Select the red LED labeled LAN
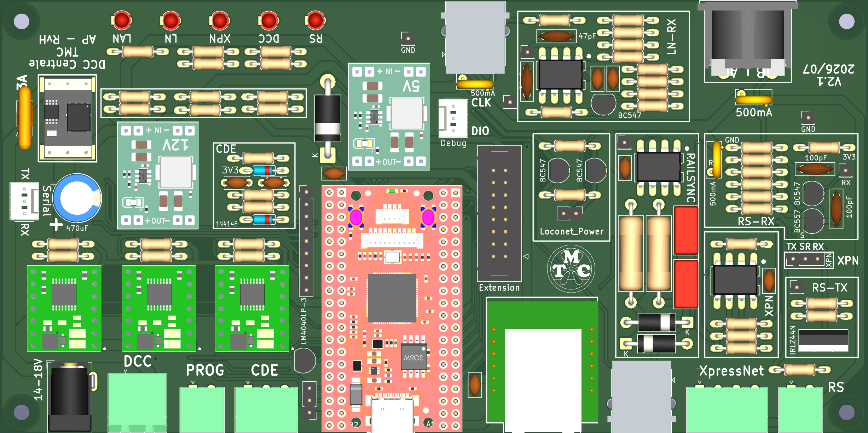Image resolution: width=868 pixels, height=433 pixels. 122,20
